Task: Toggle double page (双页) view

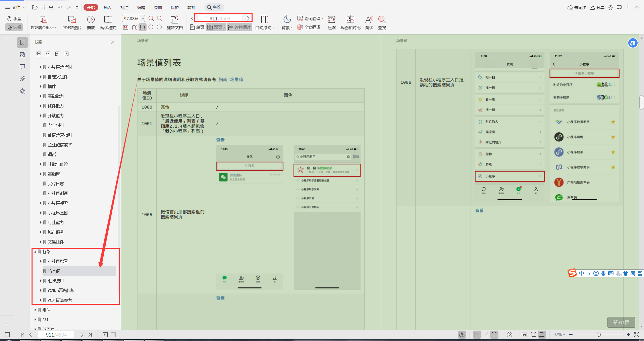Action: [216, 27]
